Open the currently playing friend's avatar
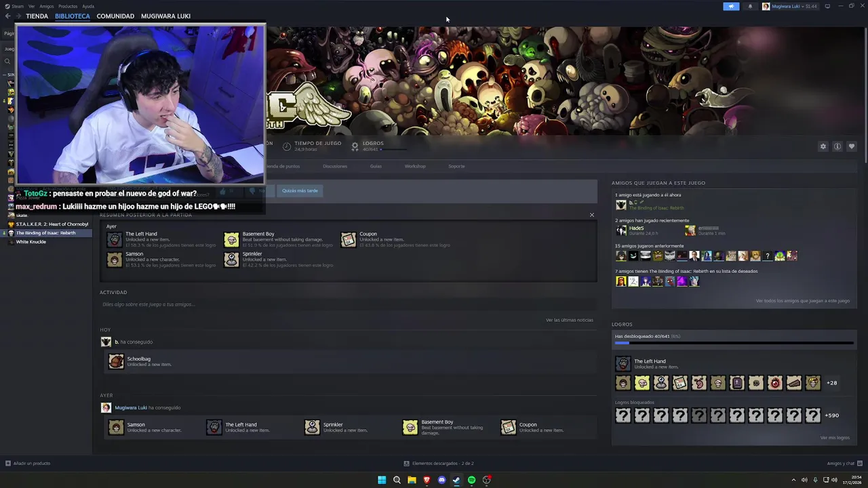The width and height of the screenshot is (868, 488). coord(620,205)
